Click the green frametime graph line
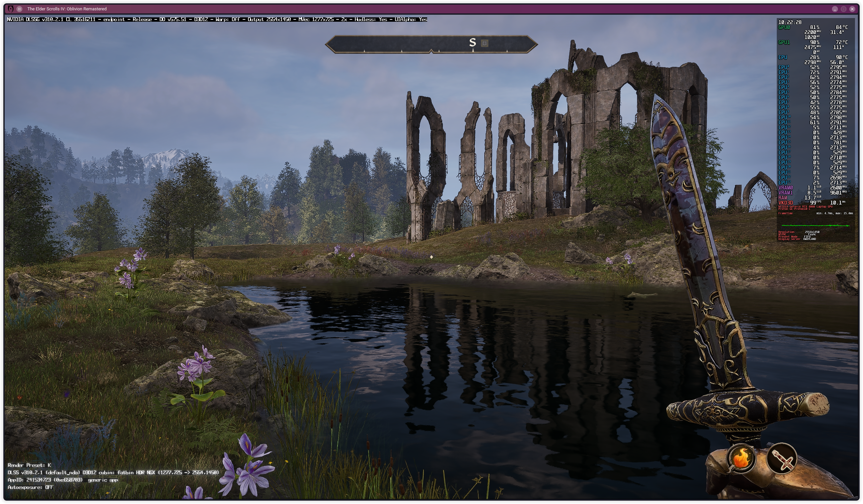The image size is (863, 504). tap(816, 226)
